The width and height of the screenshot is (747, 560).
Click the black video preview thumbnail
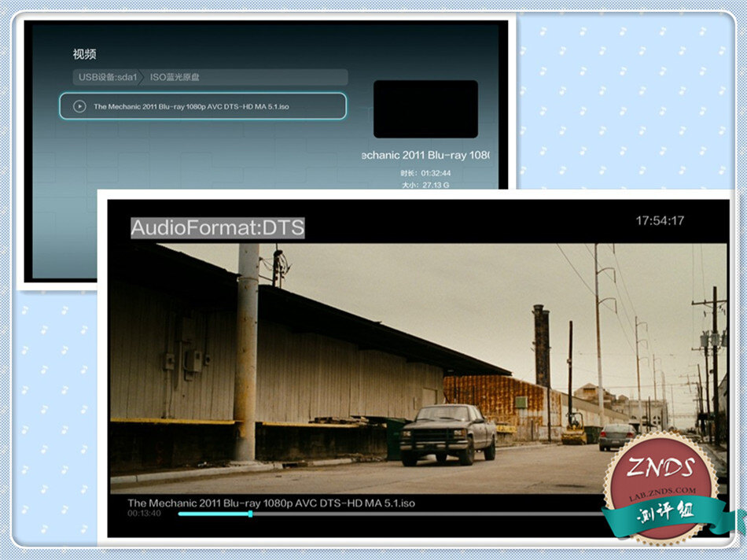(x=425, y=109)
